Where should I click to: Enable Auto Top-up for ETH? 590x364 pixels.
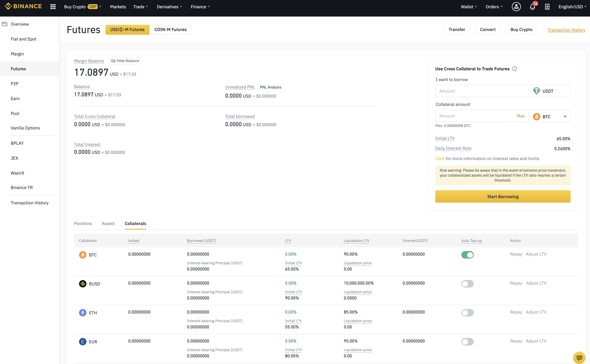tap(467, 313)
